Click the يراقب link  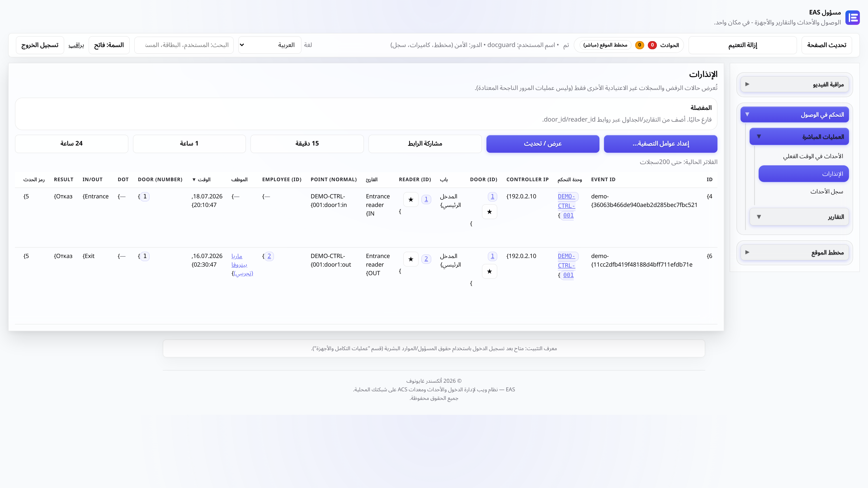pos(76,45)
